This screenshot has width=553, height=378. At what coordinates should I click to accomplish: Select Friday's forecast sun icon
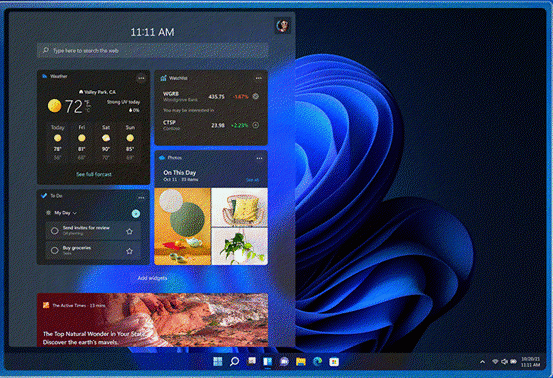tap(82, 138)
